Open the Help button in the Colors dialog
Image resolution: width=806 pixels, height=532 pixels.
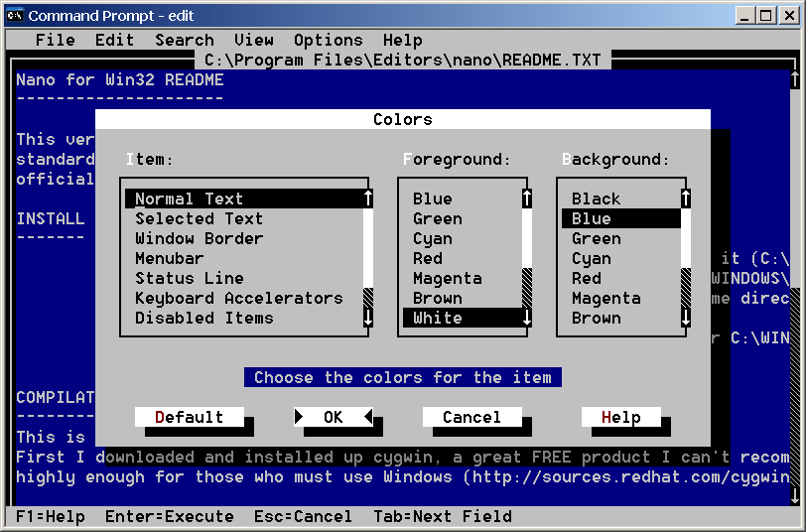point(620,418)
